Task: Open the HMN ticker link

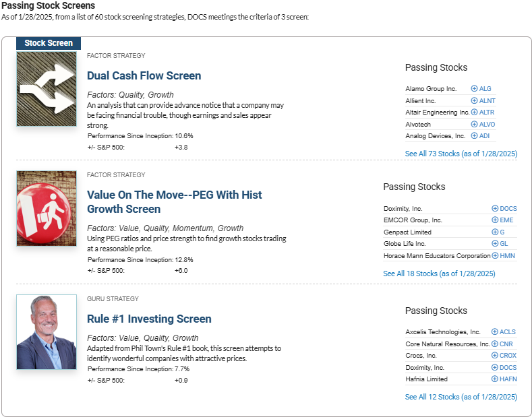Action: [x=508, y=256]
